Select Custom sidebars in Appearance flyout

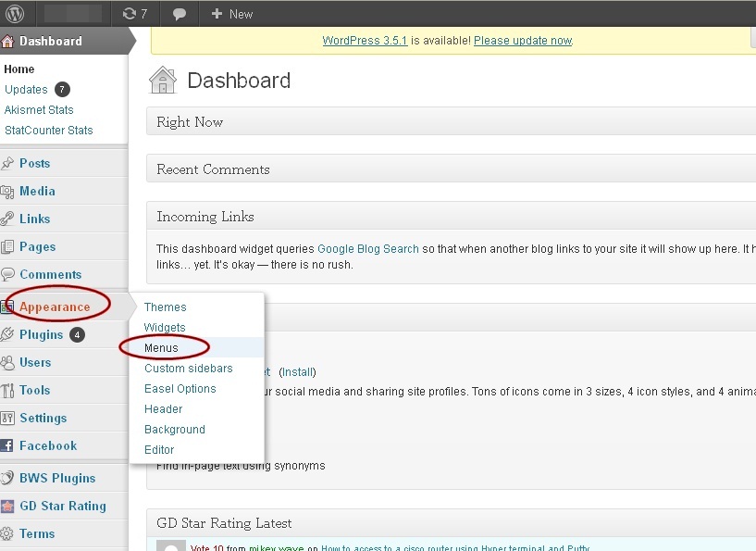click(x=189, y=369)
